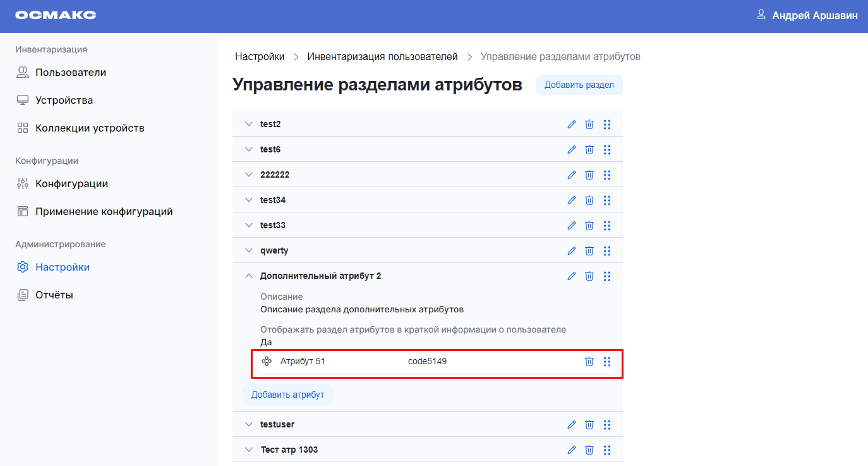Click trash icon for Тест атр 1303
868x466 pixels.
[589, 450]
